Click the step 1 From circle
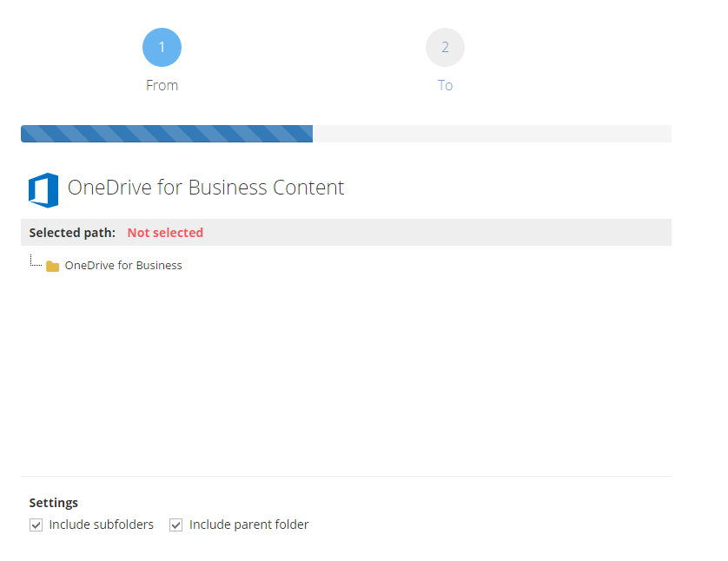This screenshot has height=561, width=728. 162,48
